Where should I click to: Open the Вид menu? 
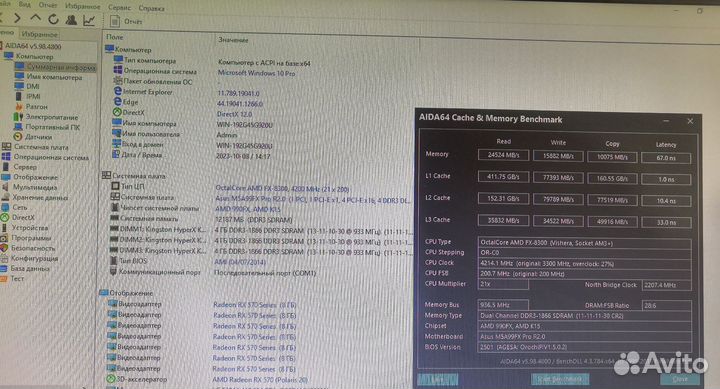tap(25, 4)
